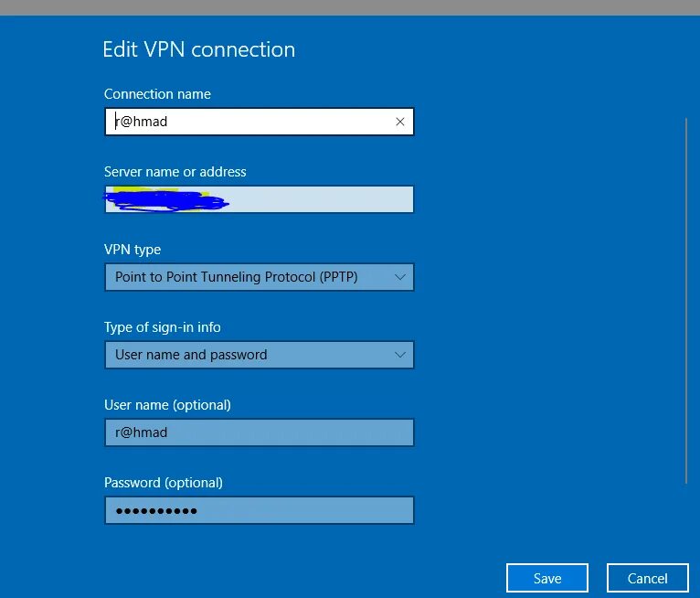The width and height of the screenshot is (700, 598).
Task: Click the Type of sign-in info label
Action: [163, 327]
